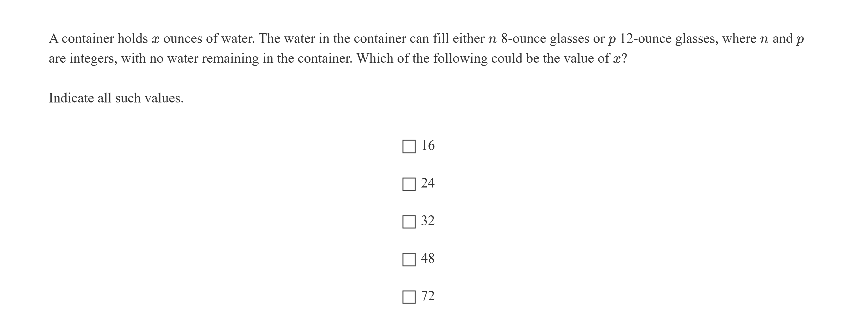
Task: Tick the checkbox next to 24
Action: click(409, 184)
